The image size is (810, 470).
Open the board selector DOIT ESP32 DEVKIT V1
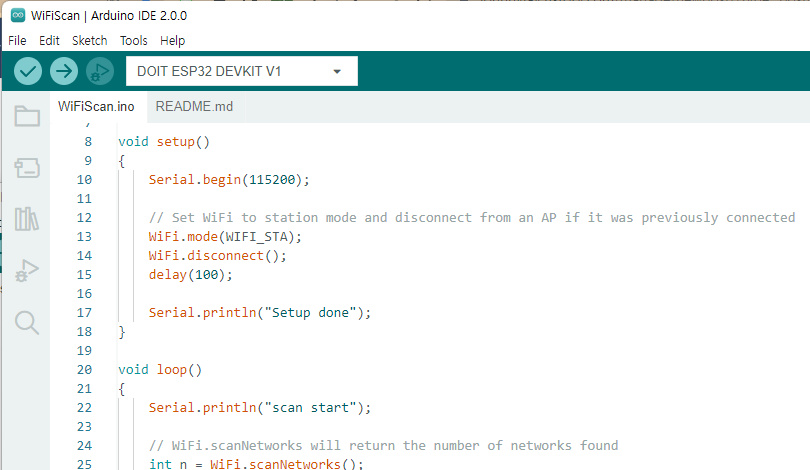[242, 71]
